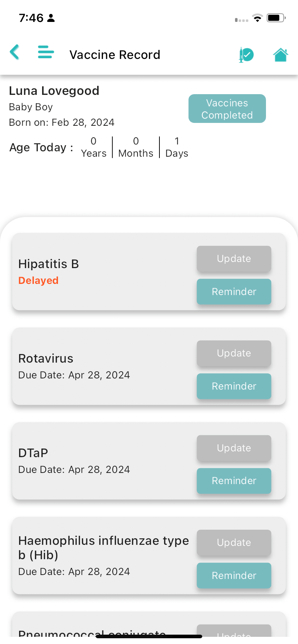Tap the person icon beside the time

point(51,18)
